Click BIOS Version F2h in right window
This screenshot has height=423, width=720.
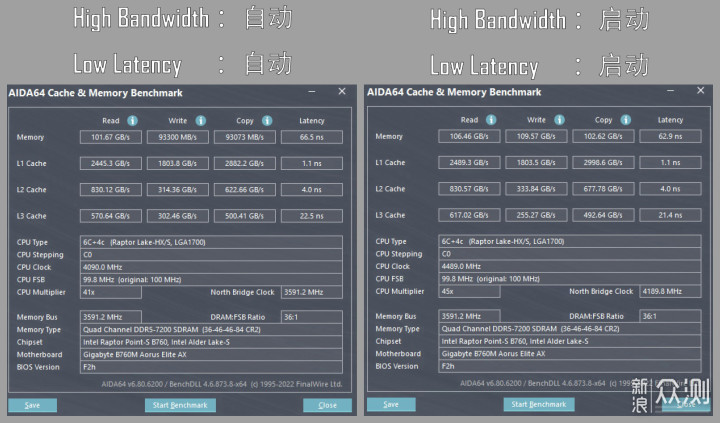[x=570, y=366]
